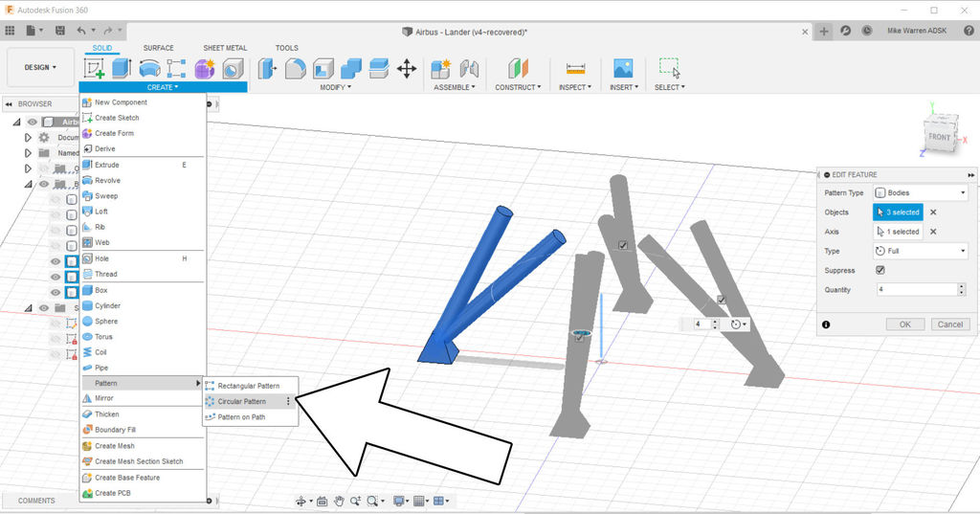Click the Joint assemble icon
Screen dimensions: 980x514
click(469, 68)
